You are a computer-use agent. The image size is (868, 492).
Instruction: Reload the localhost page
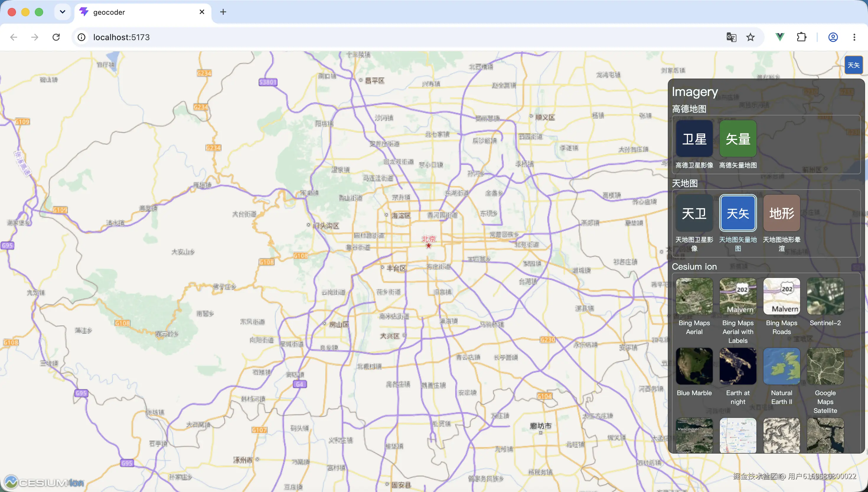(56, 37)
